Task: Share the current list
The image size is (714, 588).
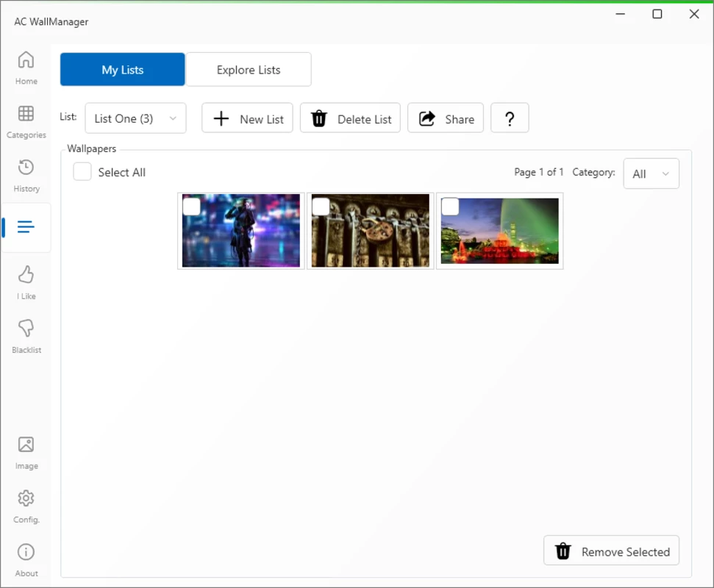Action: point(446,118)
